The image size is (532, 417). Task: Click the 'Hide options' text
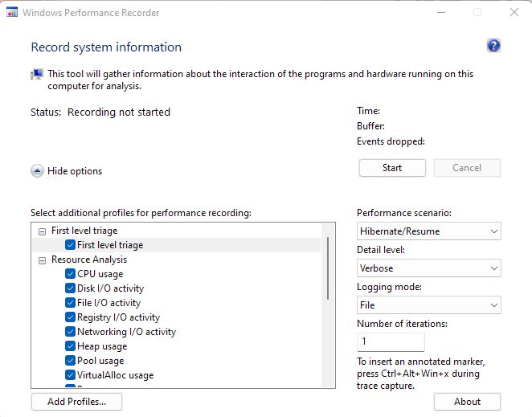click(x=75, y=171)
